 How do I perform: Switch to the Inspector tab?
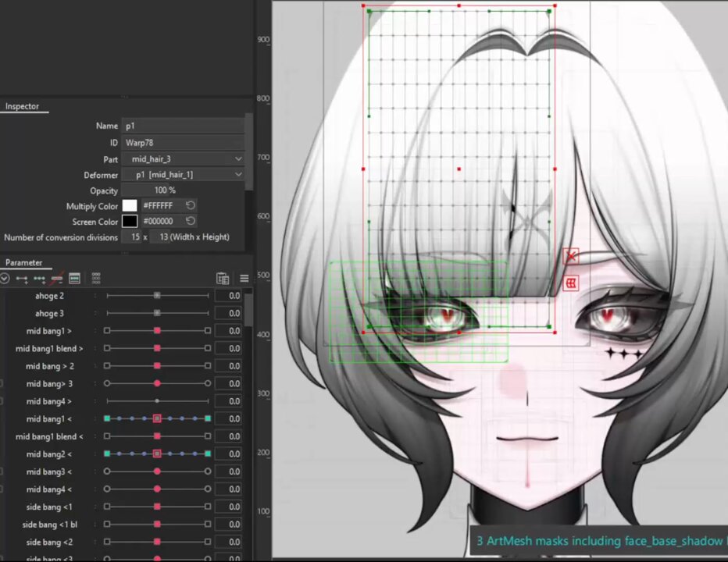(22, 106)
